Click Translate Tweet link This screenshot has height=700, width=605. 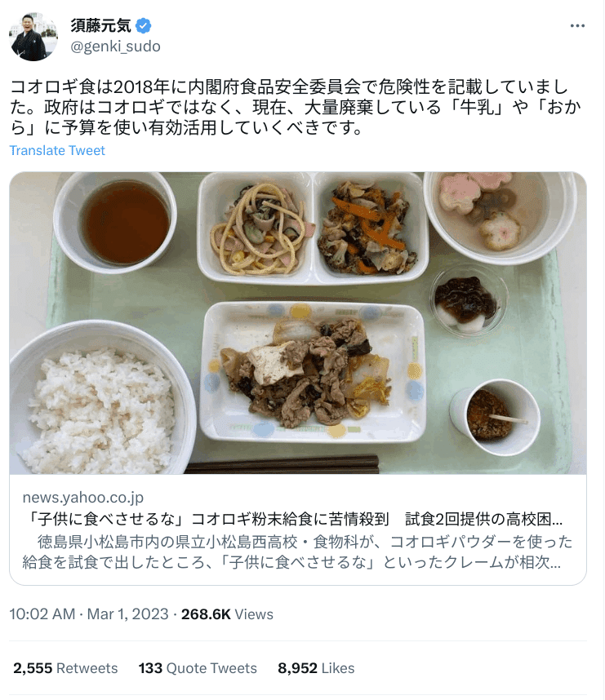coord(57,150)
